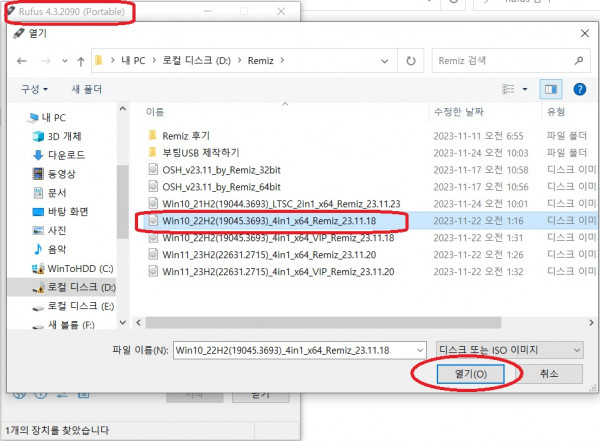Screen dimensions: 600x441
Task: Select 로컬 디스크 (E:) in sidebar
Action: pyautogui.click(x=73, y=306)
